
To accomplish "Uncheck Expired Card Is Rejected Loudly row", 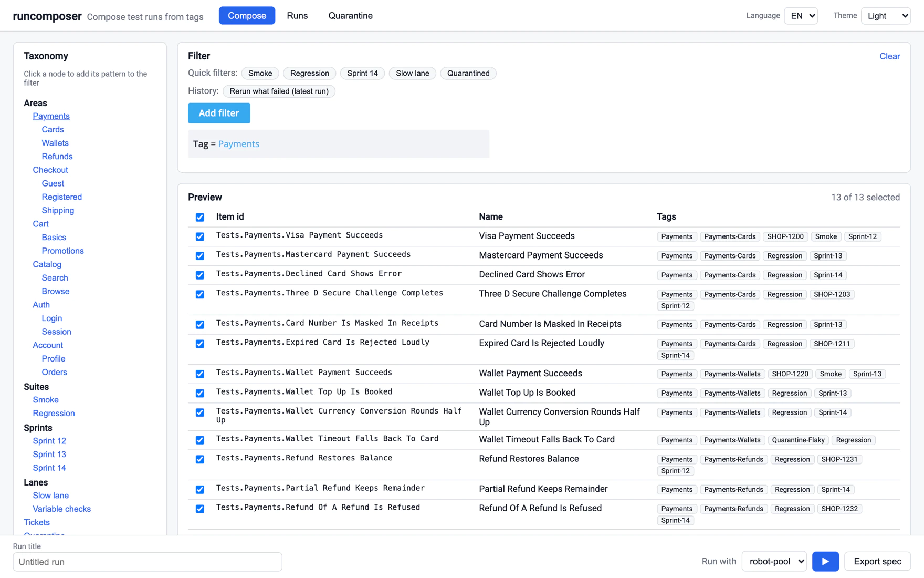I will pyautogui.click(x=200, y=344).
